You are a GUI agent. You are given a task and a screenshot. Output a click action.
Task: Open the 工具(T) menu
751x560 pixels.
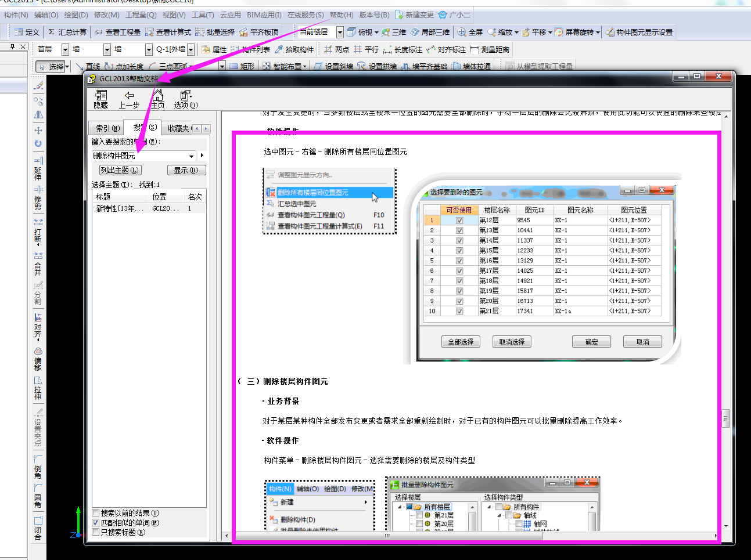coord(203,15)
